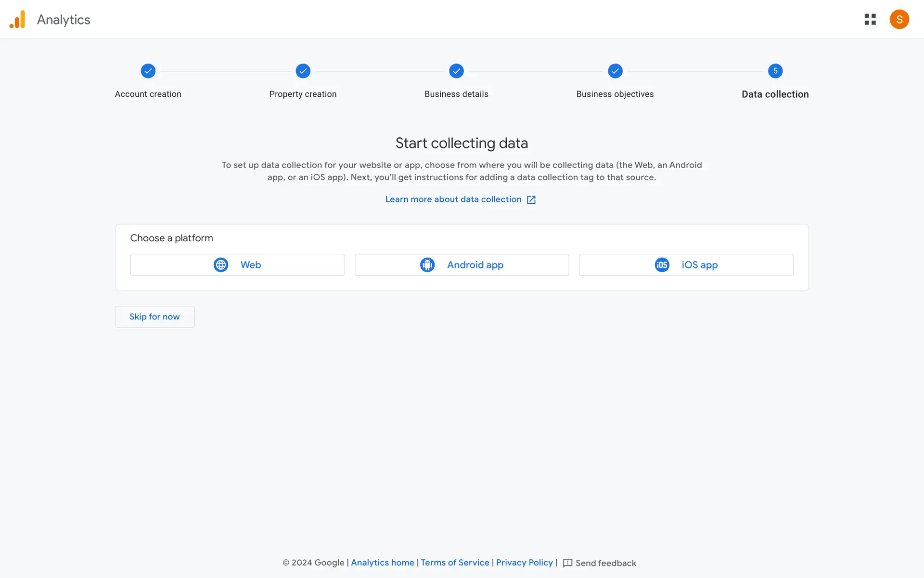This screenshot has height=578, width=924.
Task: Click the Android robot icon
Action: point(427,265)
